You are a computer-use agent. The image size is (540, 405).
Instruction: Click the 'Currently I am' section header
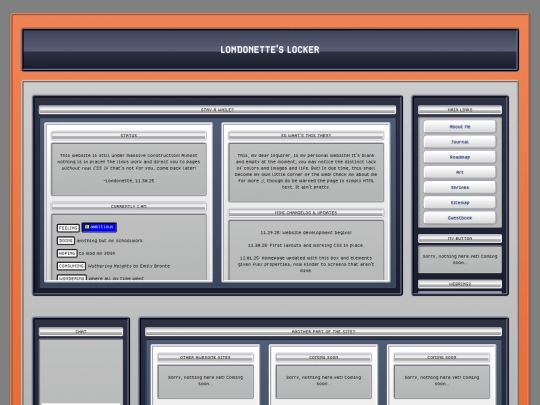click(129, 206)
